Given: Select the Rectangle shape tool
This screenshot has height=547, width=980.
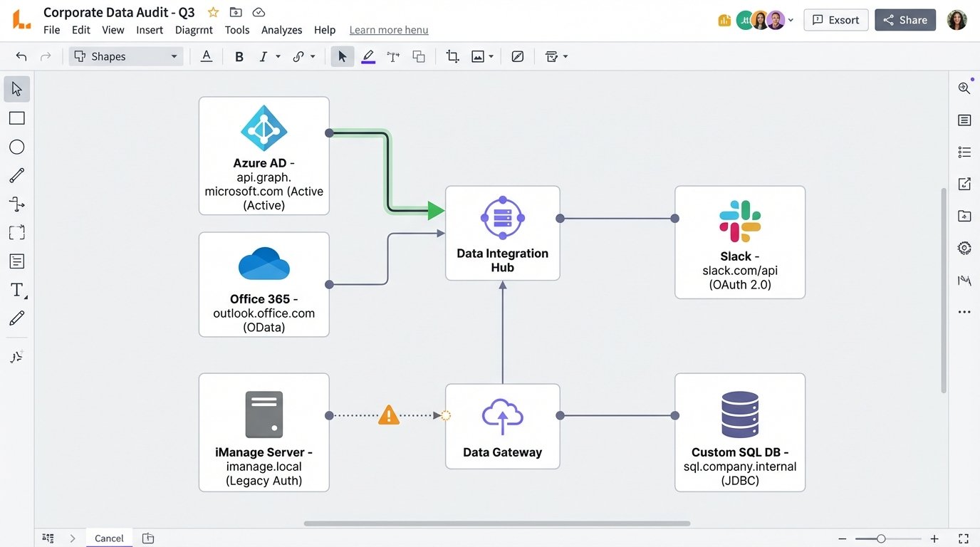Looking at the screenshot, I should pos(17,118).
